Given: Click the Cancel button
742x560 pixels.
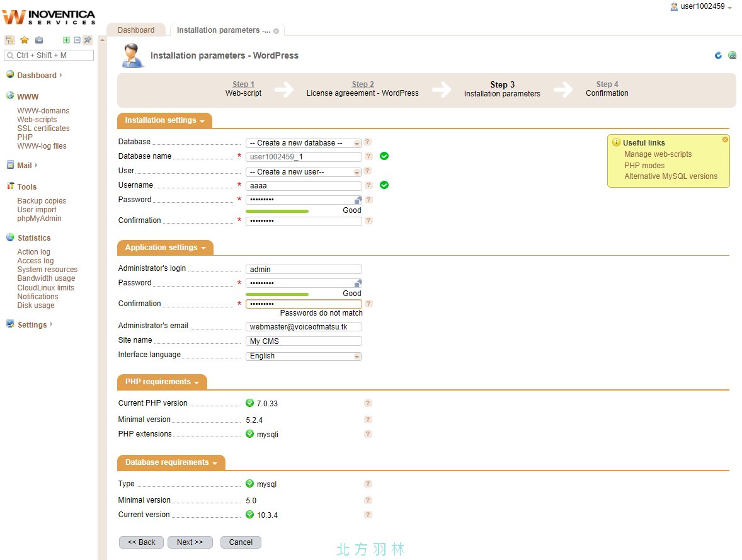Looking at the screenshot, I should point(241,542).
